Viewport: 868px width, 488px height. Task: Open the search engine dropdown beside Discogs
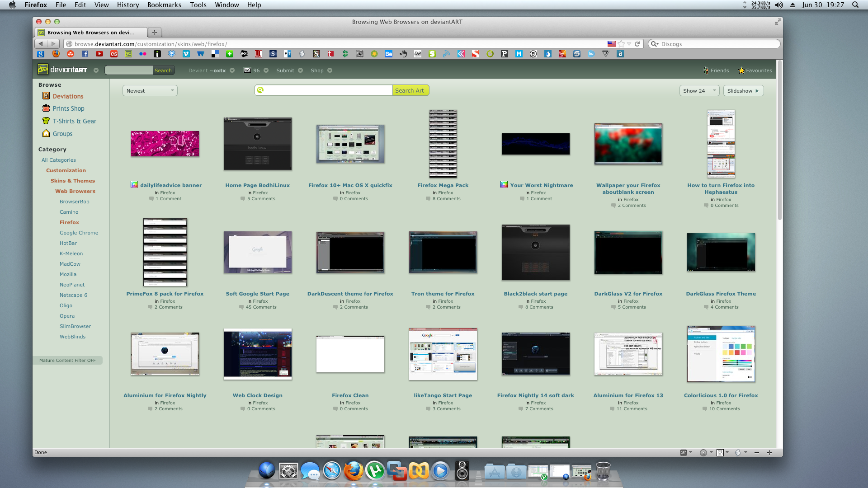coord(654,44)
